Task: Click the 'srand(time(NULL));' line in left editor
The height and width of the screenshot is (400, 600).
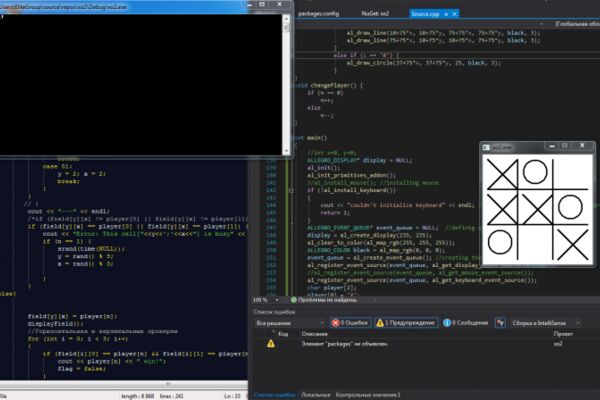Action: [91, 249]
